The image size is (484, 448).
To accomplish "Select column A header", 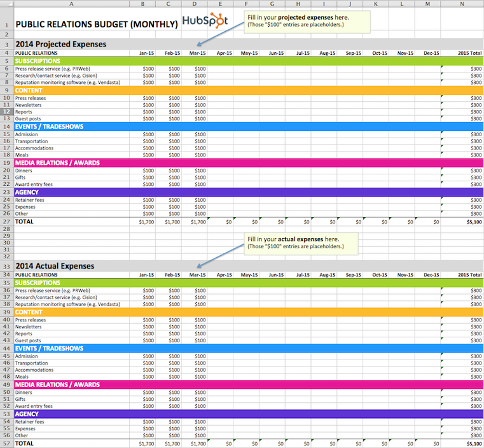I will (72, 4).
